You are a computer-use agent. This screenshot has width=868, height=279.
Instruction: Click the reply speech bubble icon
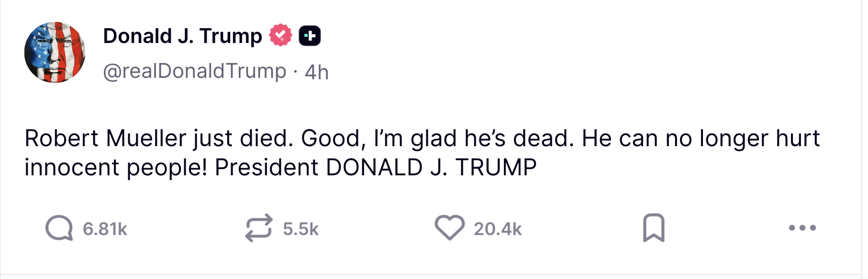[59, 228]
